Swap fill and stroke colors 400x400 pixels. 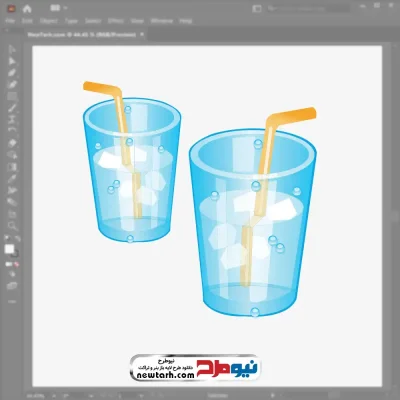[18, 239]
